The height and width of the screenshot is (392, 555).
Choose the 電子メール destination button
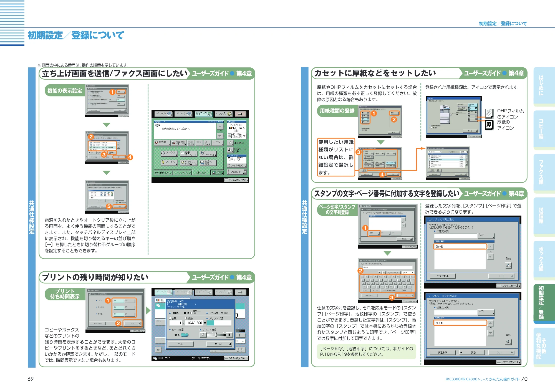pos(188,153)
